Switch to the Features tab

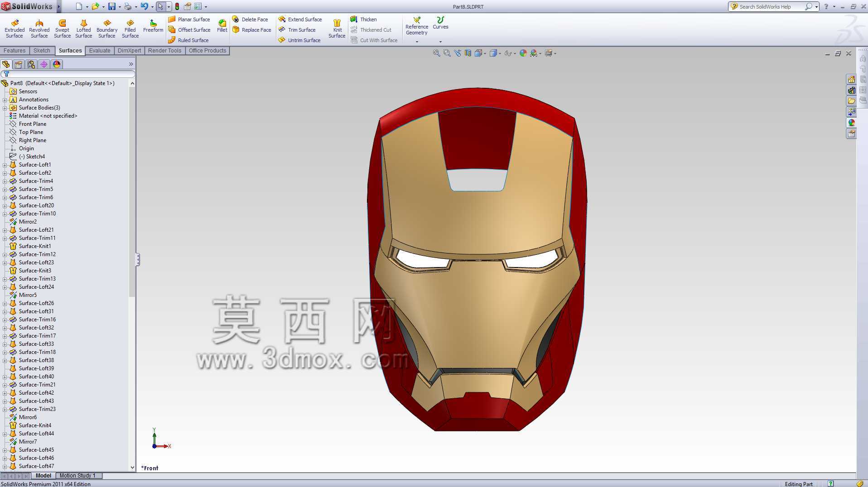[x=14, y=51]
